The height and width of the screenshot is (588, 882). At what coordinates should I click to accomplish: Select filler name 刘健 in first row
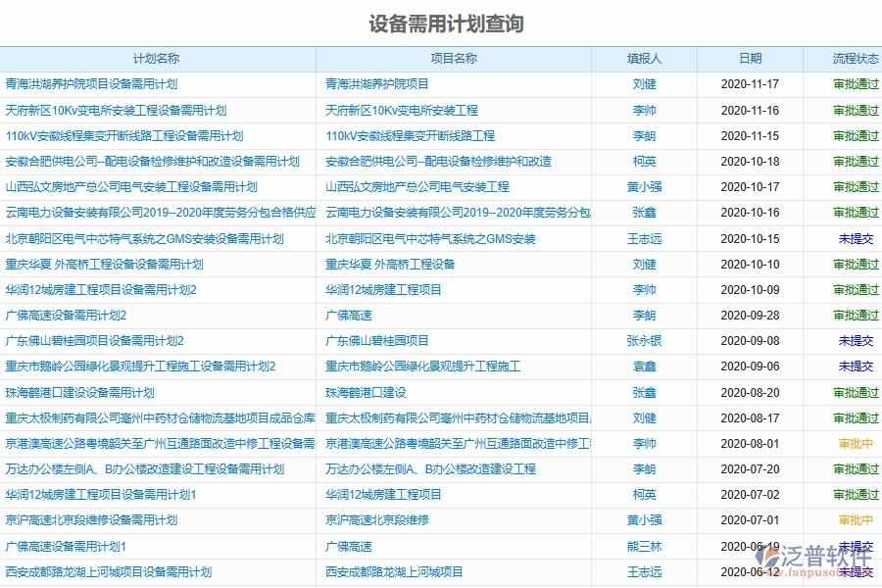coord(641,84)
